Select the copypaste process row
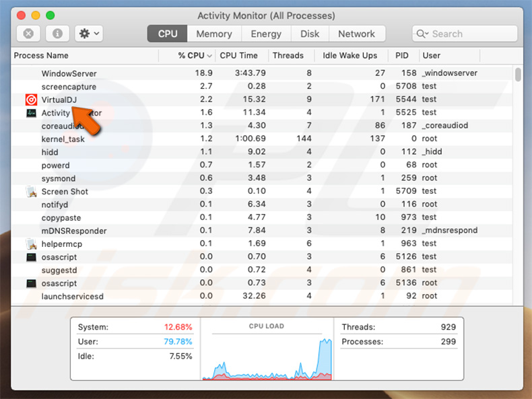 (262, 217)
